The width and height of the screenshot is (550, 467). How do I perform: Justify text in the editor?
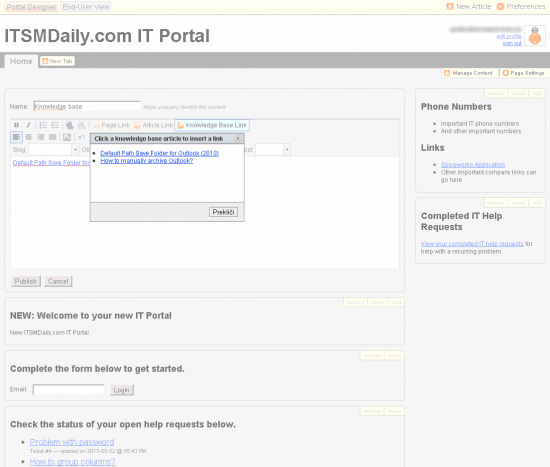(x=53, y=137)
